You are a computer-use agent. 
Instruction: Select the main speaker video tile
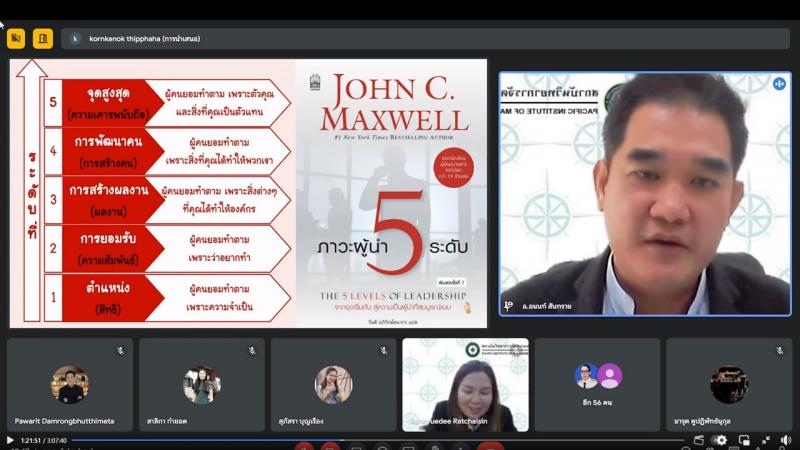[645, 194]
